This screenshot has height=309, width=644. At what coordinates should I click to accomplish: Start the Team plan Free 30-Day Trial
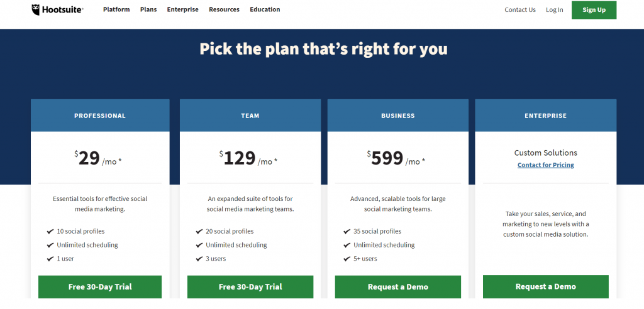[x=250, y=287]
